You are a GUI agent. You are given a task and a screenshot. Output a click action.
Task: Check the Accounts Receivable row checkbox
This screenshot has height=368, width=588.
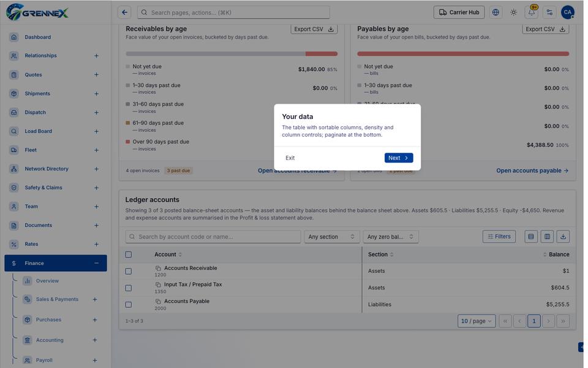pyautogui.click(x=128, y=271)
